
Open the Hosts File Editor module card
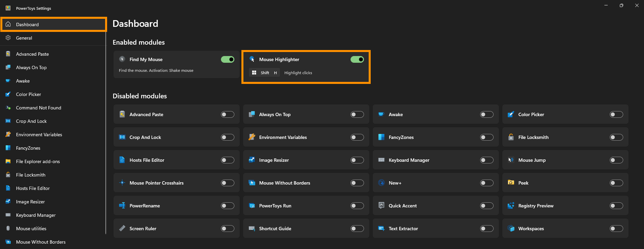click(x=177, y=160)
